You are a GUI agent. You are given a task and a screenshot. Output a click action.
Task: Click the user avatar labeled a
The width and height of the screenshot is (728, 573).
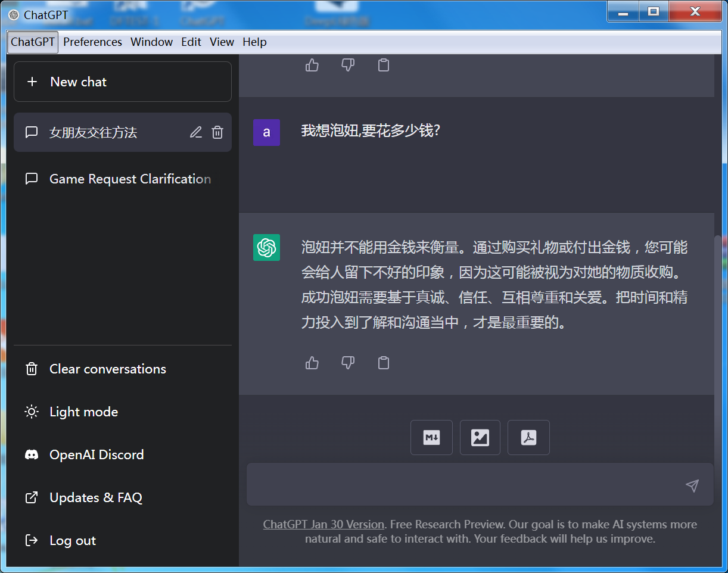coord(266,132)
